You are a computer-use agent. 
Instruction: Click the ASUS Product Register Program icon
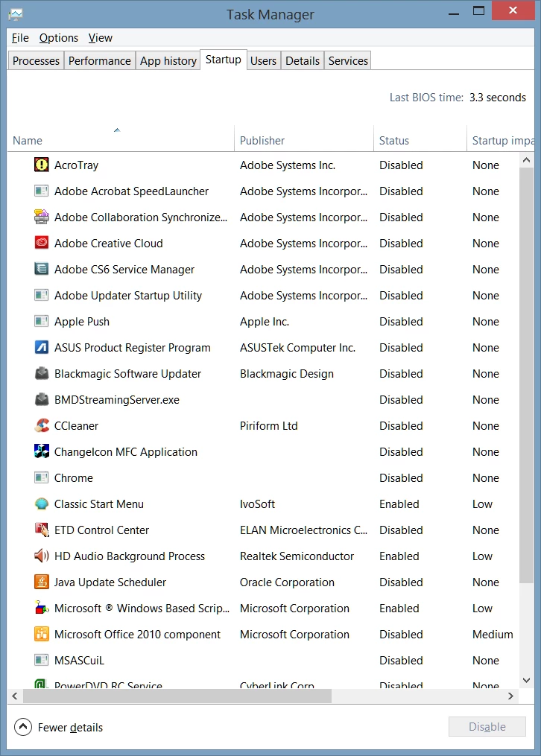click(x=42, y=347)
